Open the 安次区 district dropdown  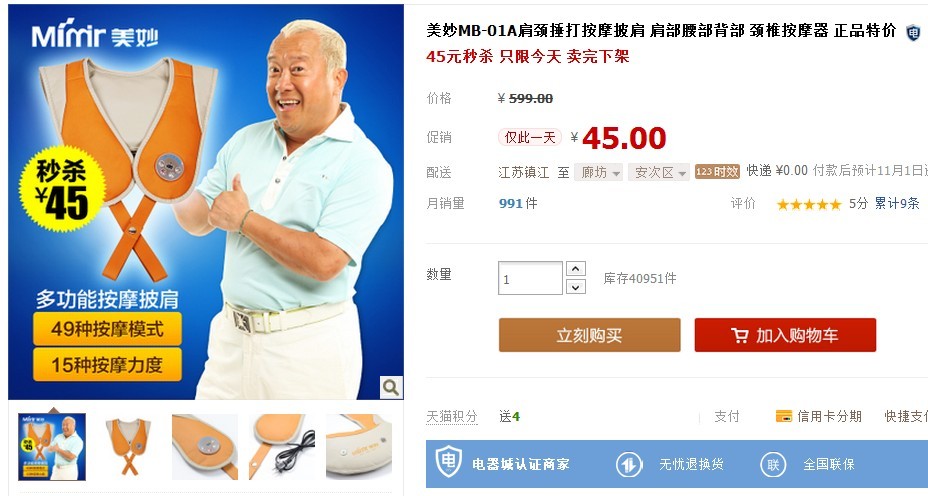(x=659, y=172)
